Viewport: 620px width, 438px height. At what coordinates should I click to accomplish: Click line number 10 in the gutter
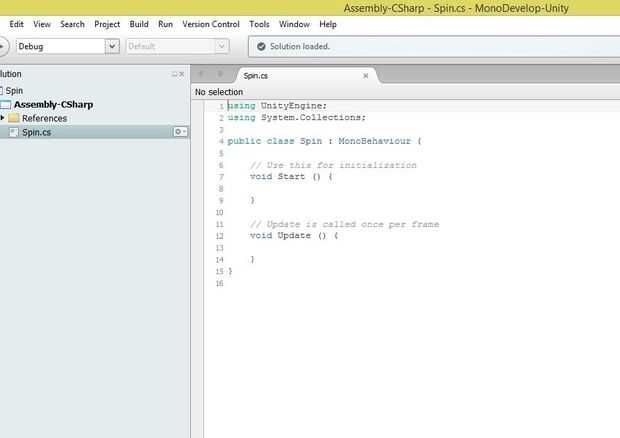[219, 212]
